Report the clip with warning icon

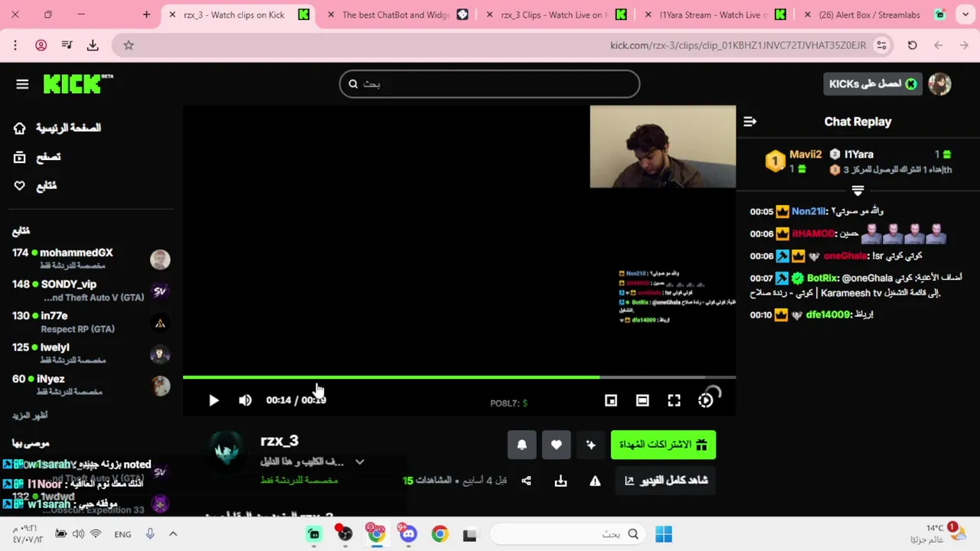pyautogui.click(x=595, y=481)
